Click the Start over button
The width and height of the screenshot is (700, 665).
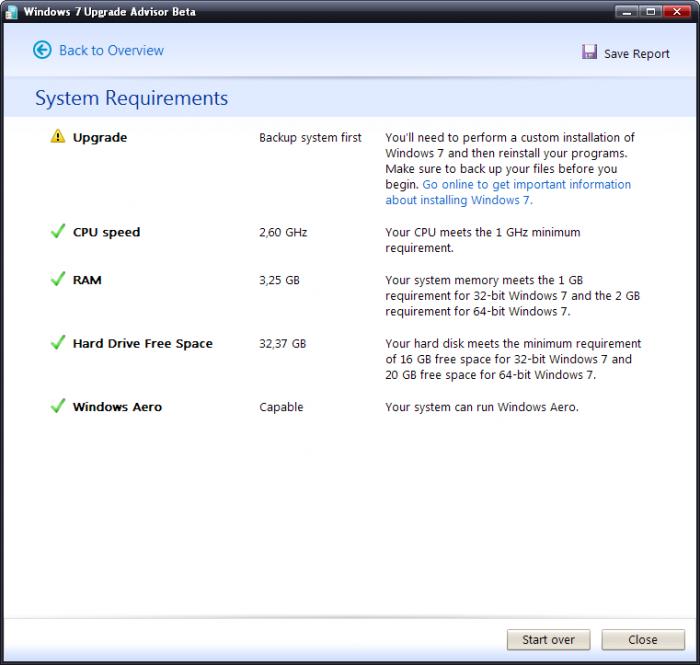548,640
